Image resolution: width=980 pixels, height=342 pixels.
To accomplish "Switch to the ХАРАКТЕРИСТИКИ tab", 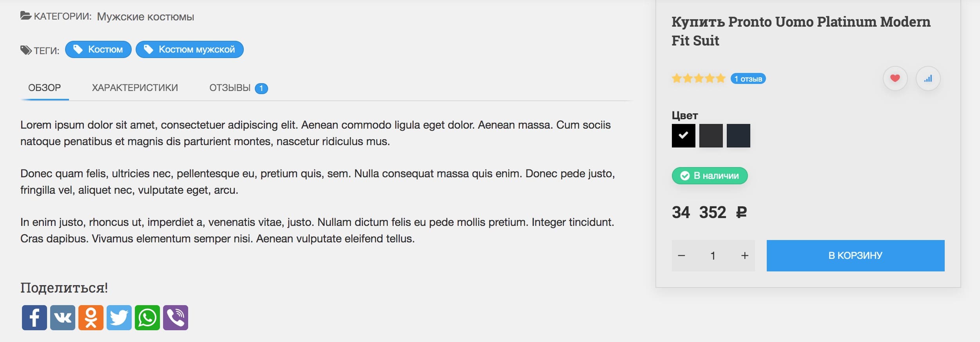I will pos(135,88).
